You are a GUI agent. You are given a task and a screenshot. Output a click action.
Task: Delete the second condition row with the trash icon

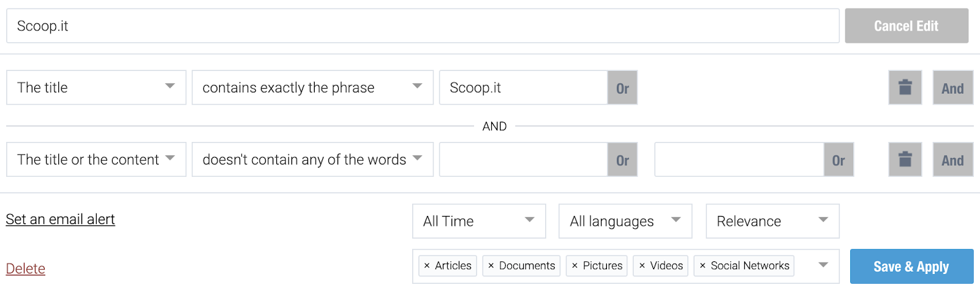click(x=905, y=160)
